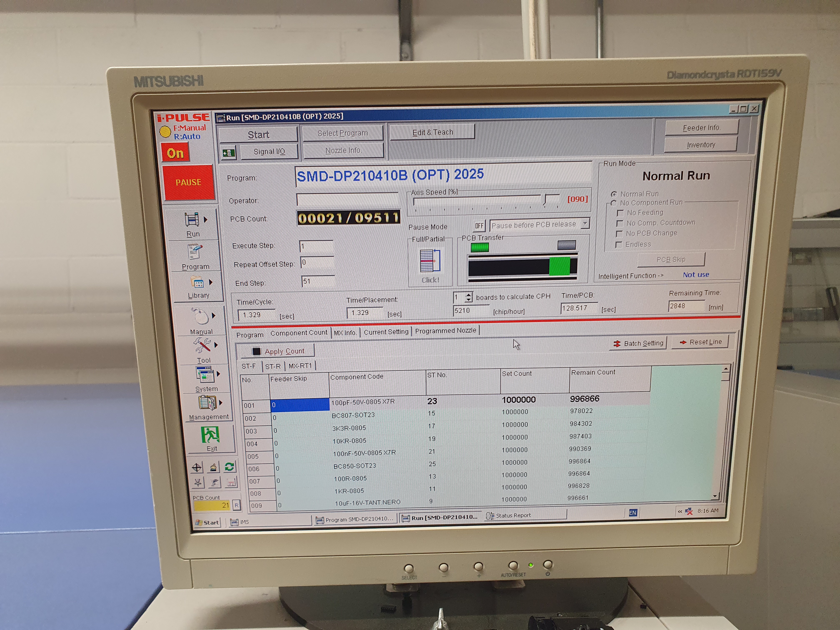
Task: Click the Execute Step input field
Action: pyautogui.click(x=316, y=246)
